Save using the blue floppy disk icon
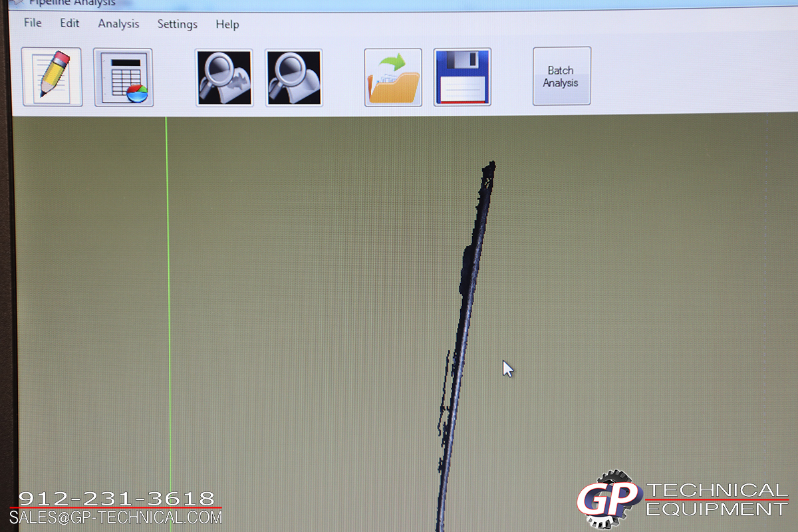 coord(462,77)
